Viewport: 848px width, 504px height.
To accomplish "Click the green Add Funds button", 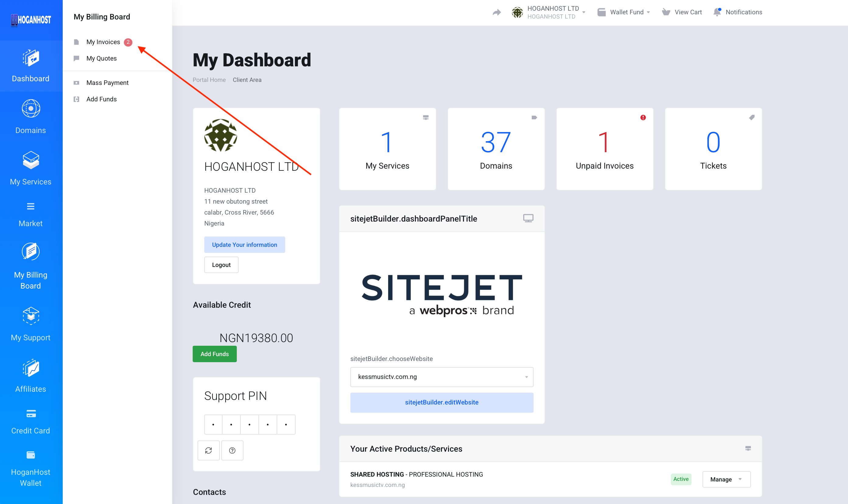I will [x=215, y=354].
